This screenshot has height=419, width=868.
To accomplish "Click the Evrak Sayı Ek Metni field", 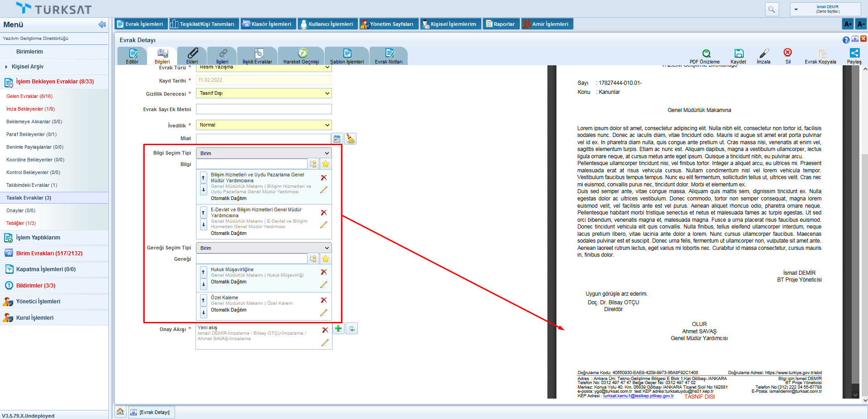I will click(263, 109).
